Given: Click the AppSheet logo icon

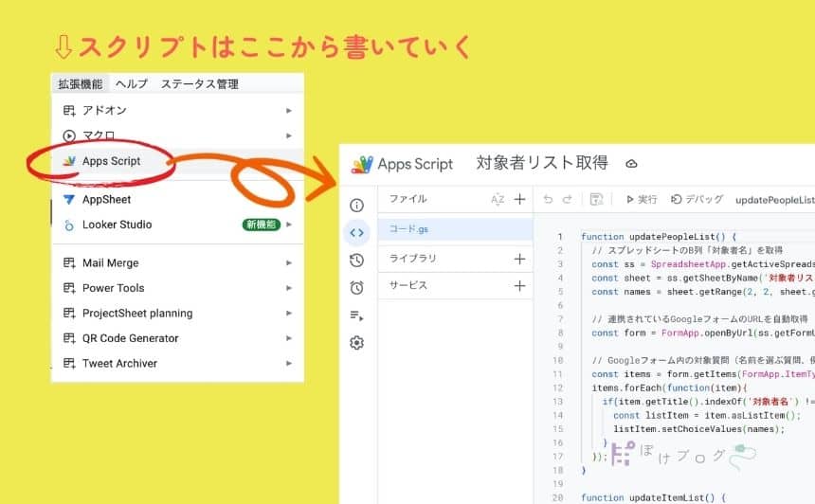Looking at the screenshot, I should click(x=69, y=200).
